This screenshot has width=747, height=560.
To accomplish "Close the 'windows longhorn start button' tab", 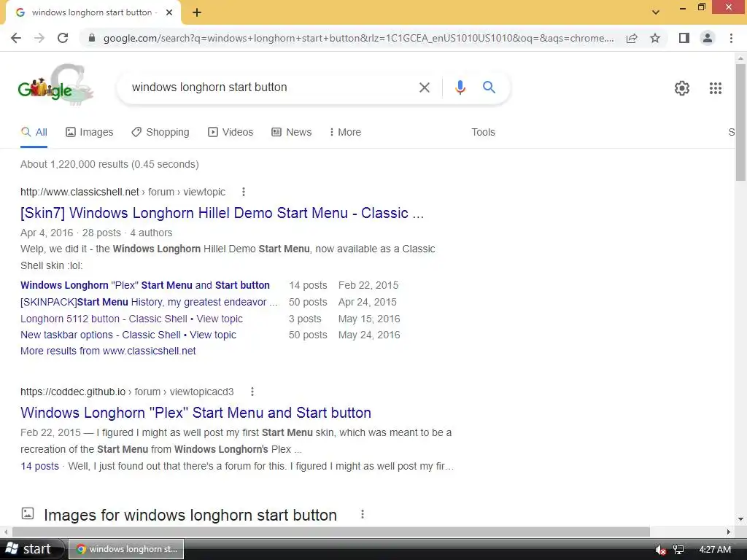I will (169, 12).
